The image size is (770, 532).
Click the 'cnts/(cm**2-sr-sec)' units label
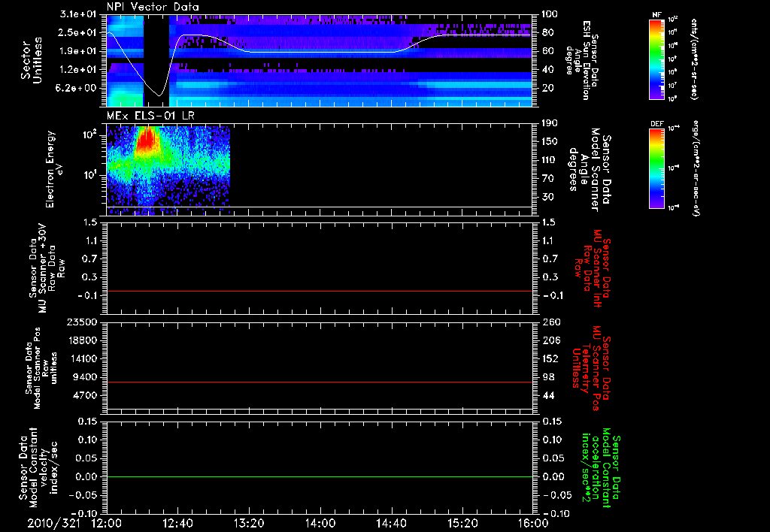[x=694, y=59]
